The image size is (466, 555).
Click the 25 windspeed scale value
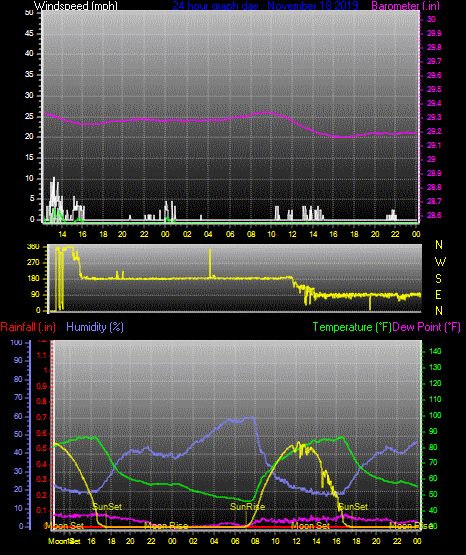(x=29, y=116)
